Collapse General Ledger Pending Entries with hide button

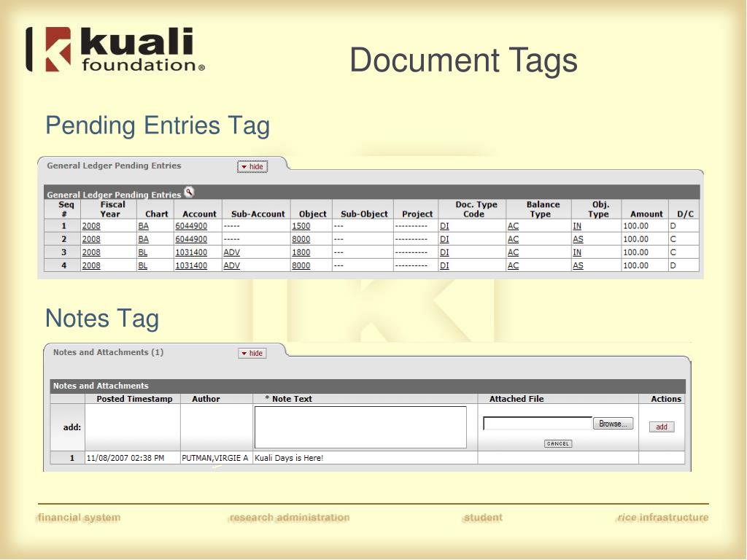252,167
